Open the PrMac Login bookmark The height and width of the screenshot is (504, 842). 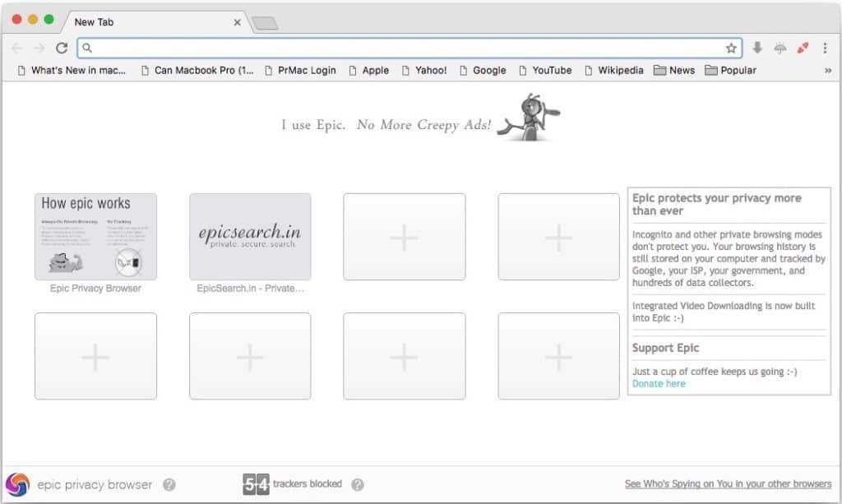[300, 71]
